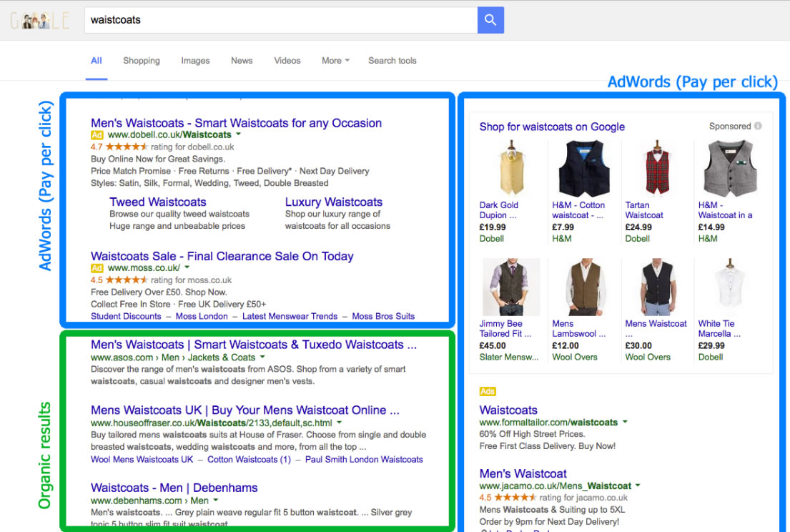Click the grey H&M Waistcoat image
Viewport: 790px width, 532px height.
(730, 168)
